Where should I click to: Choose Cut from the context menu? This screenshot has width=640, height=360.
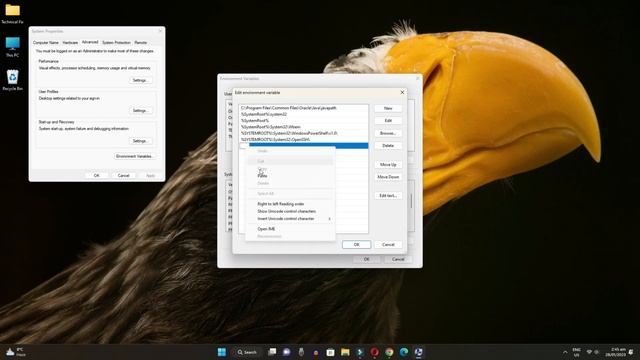[290, 161]
